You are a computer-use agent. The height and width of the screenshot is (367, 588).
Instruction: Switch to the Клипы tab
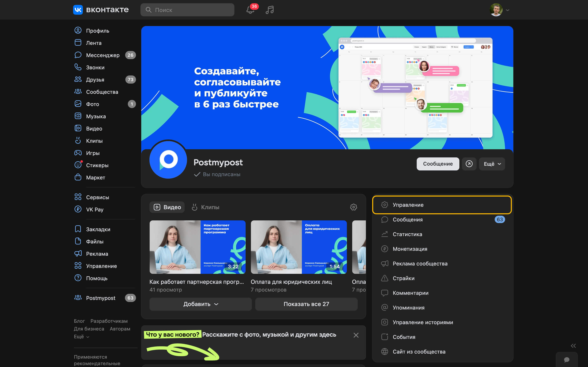tap(206, 207)
